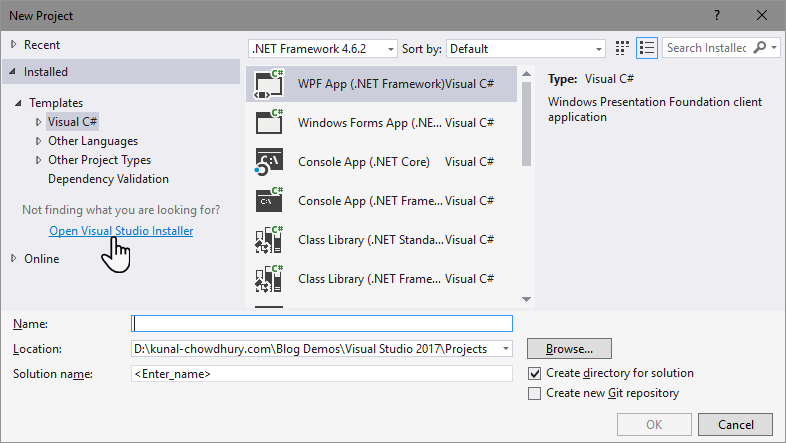Focus the project Name field
Image resolution: width=786 pixels, height=443 pixels.
(x=322, y=324)
